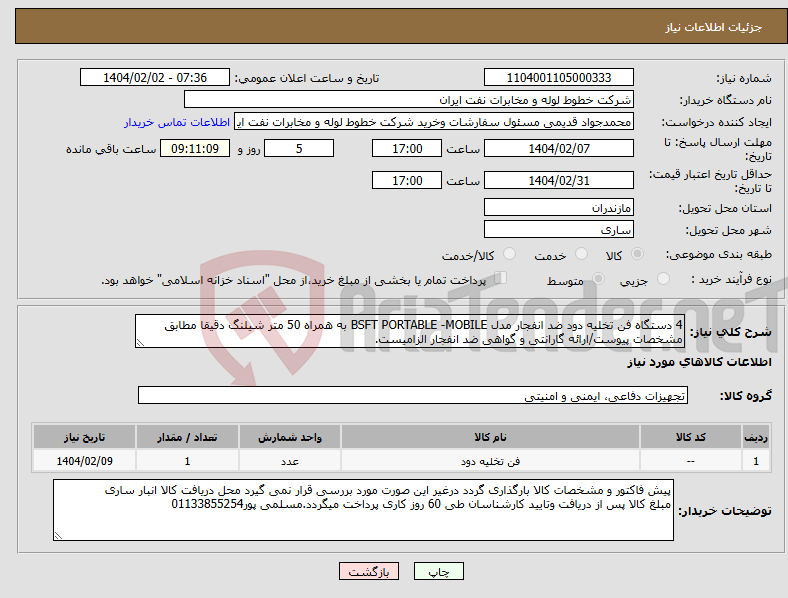The height and width of the screenshot is (598, 788).
Task: Select the جزیی purchase type radio
Action: pyautogui.click(x=663, y=278)
